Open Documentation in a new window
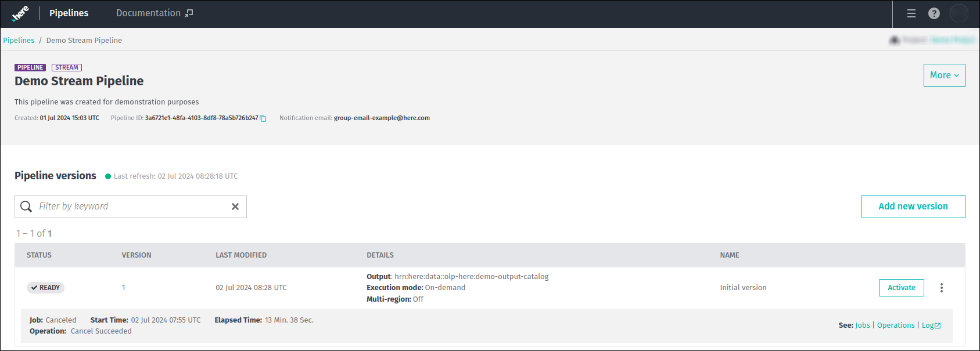 (x=155, y=13)
